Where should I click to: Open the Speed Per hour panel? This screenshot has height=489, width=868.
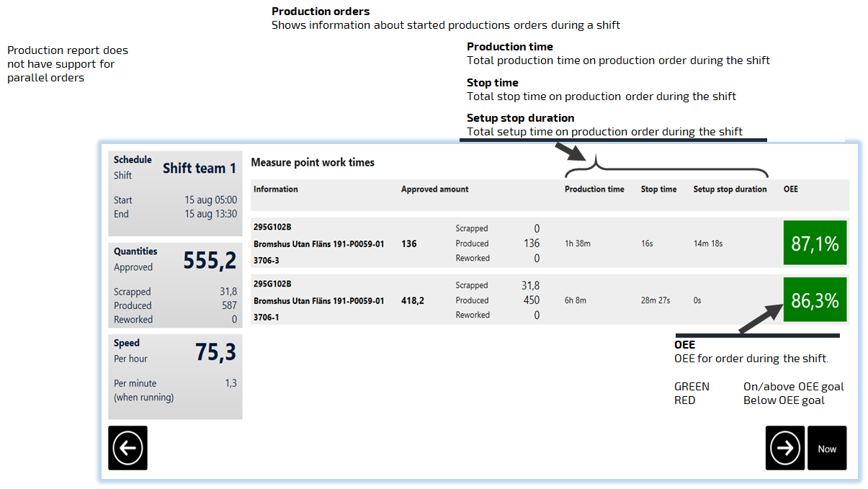[x=175, y=376]
